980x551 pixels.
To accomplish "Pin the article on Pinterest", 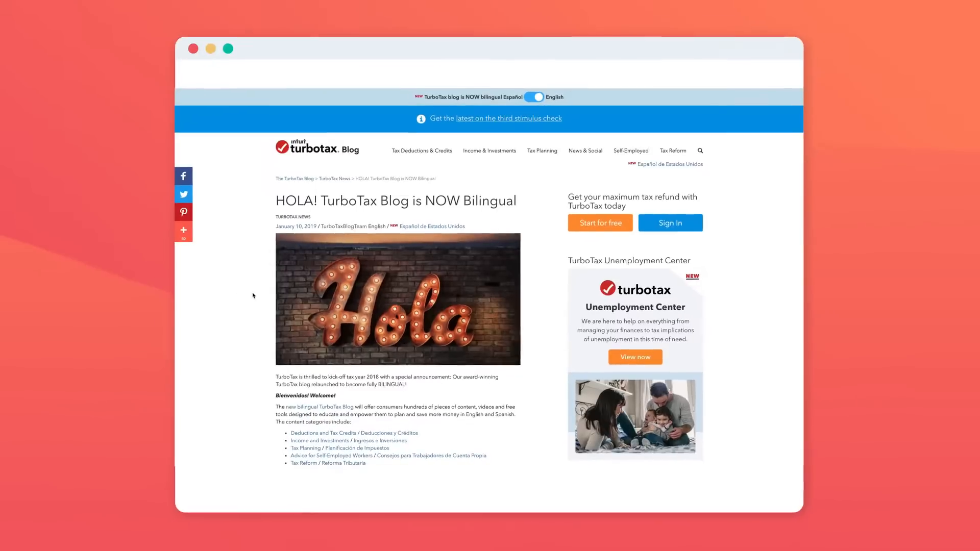I will [x=183, y=212].
